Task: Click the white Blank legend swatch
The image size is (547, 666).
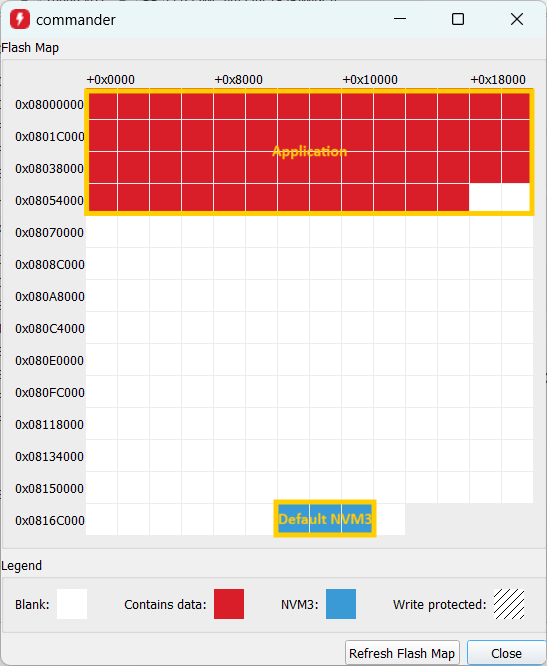Action: click(72, 604)
